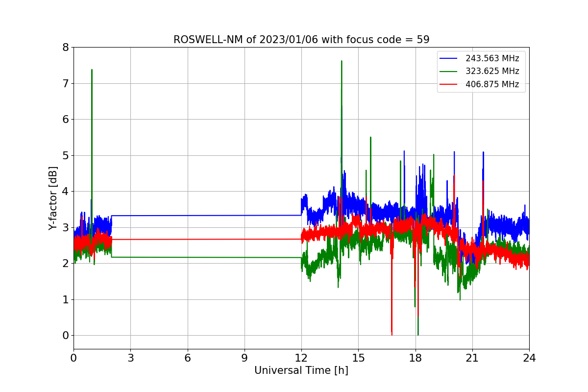Click x-axis tick label 21
Viewport: 588px width, 392px height.
(x=472, y=358)
